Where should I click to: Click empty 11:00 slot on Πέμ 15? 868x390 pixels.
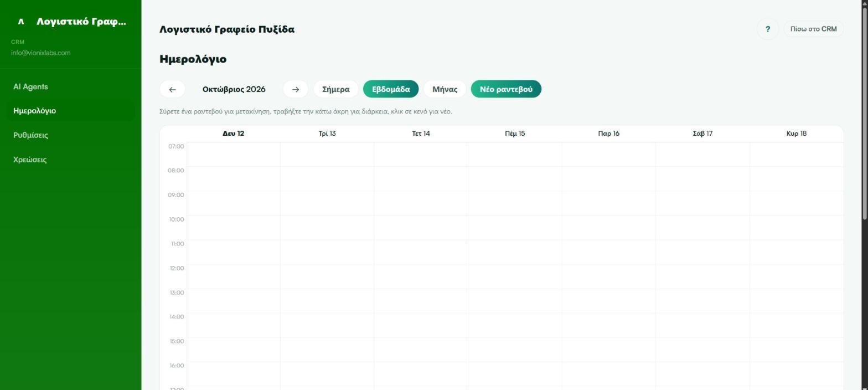pos(515,252)
